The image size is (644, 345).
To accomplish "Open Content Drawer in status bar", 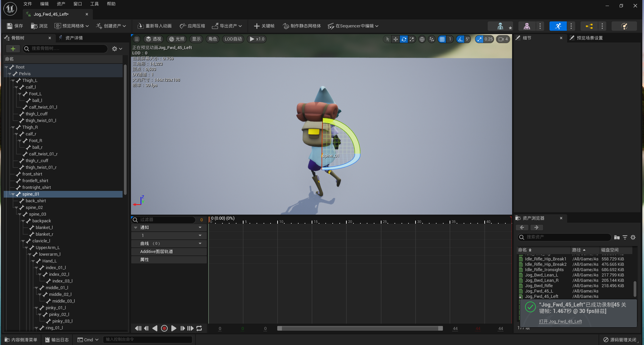I will [x=21, y=340].
